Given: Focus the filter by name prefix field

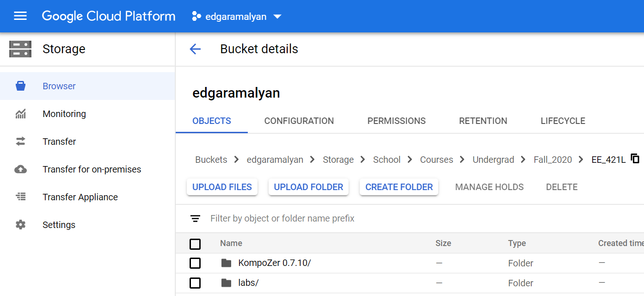Looking at the screenshot, I should point(324,218).
